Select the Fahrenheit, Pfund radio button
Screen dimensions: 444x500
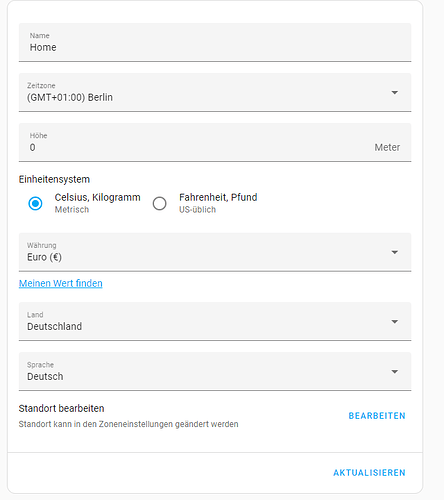pos(159,203)
